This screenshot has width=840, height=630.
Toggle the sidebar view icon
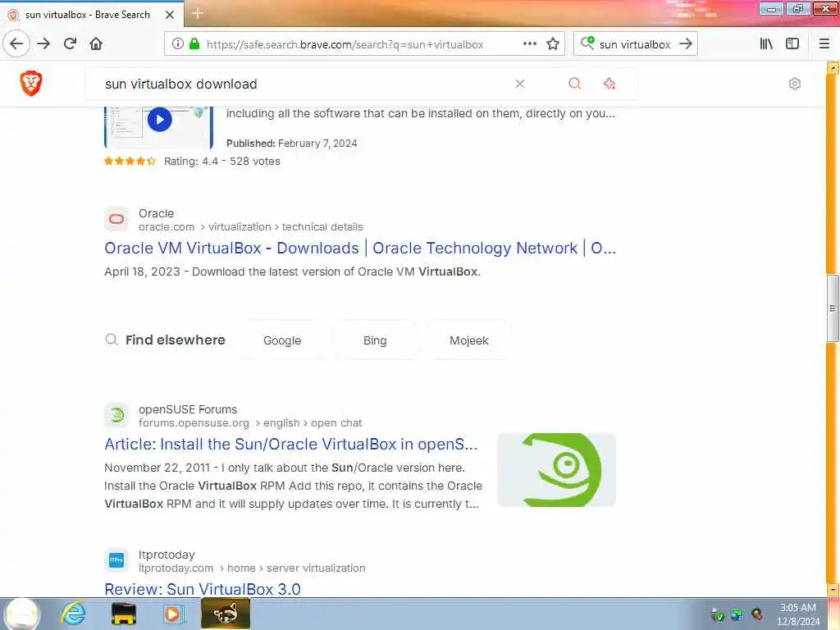tap(792, 44)
